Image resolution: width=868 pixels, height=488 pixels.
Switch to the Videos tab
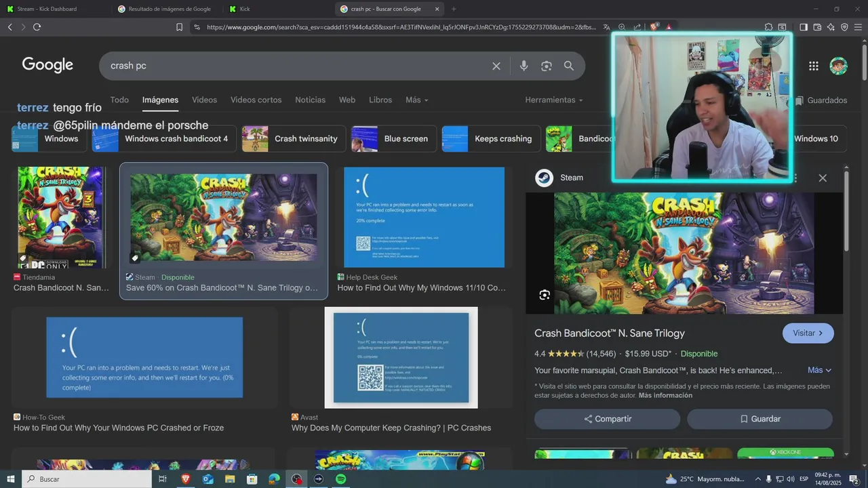pos(204,100)
